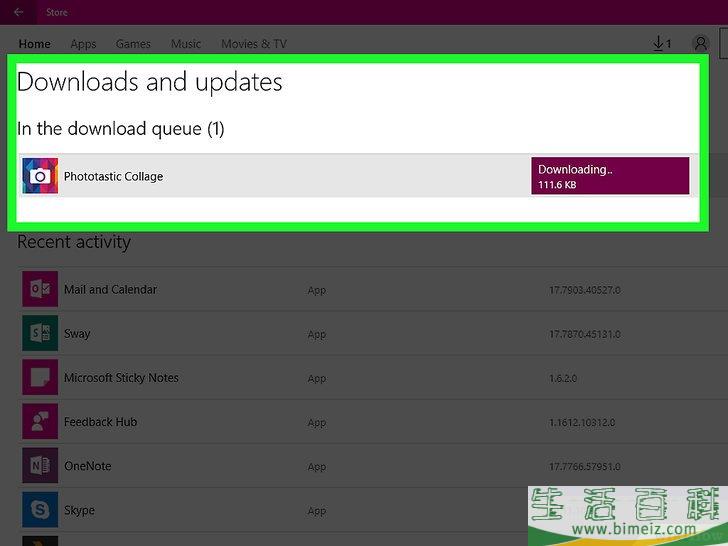Select the Phototastic Collage queue entry name
This screenshot has width=728, height=546.
113,176
